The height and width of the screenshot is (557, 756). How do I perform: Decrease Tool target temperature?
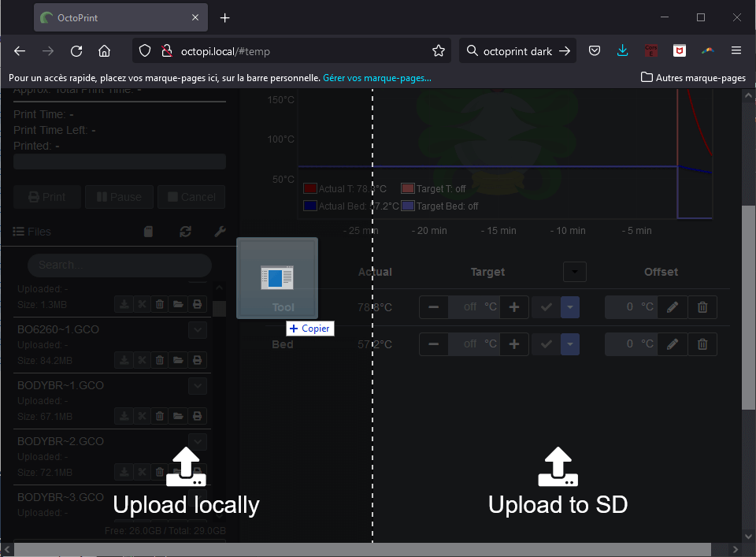[x=433, y=307]
